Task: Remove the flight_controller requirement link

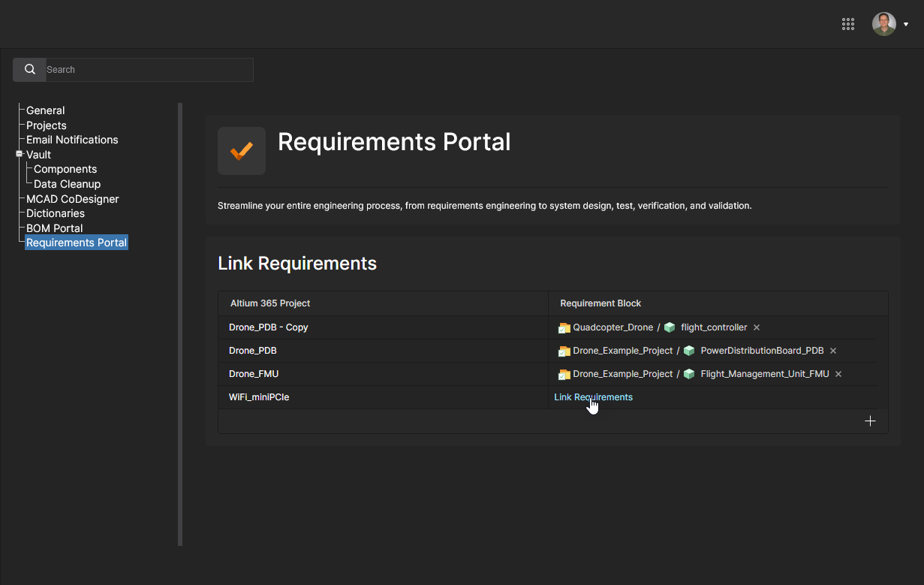Action: (757, 327)
